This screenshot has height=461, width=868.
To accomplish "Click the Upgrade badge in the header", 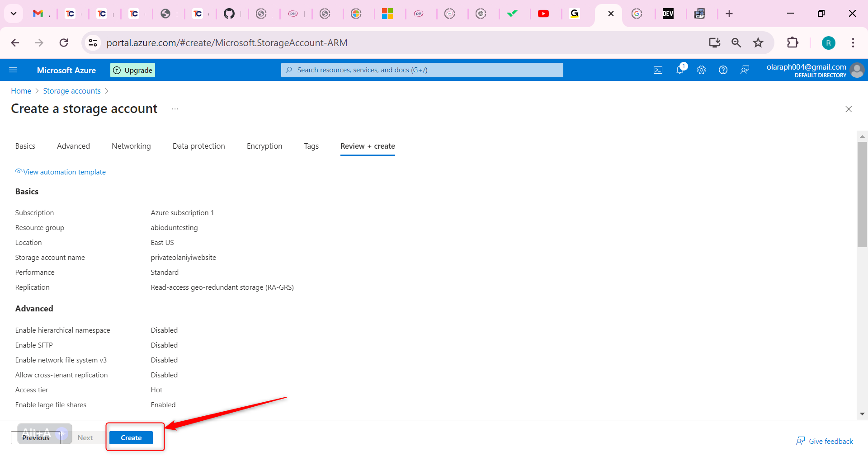I will point(132,70).
